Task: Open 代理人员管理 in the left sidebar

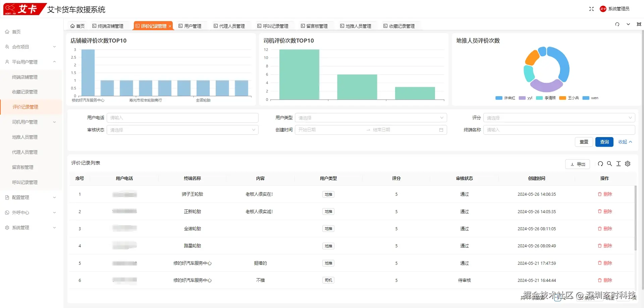Action: [32, 152]
